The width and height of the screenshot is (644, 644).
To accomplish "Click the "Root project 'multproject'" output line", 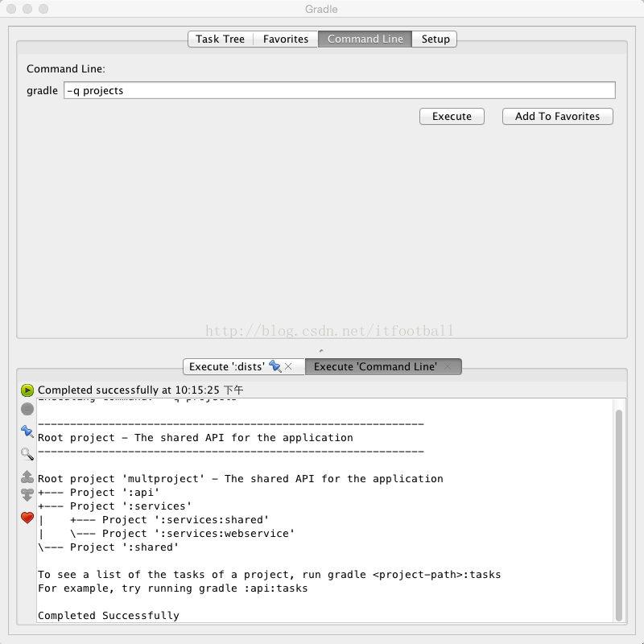I will 241,479.
